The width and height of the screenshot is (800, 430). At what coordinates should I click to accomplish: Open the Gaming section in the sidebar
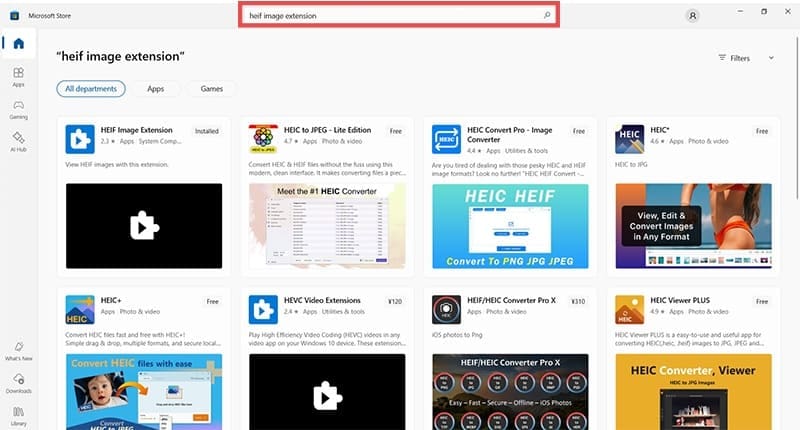tap(18, 109)
